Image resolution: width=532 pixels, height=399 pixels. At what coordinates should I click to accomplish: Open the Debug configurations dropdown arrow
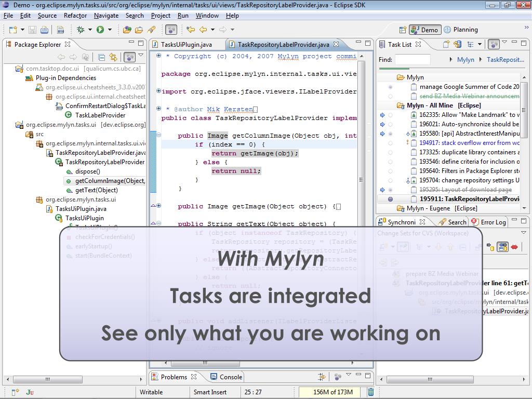coord(90,30)
